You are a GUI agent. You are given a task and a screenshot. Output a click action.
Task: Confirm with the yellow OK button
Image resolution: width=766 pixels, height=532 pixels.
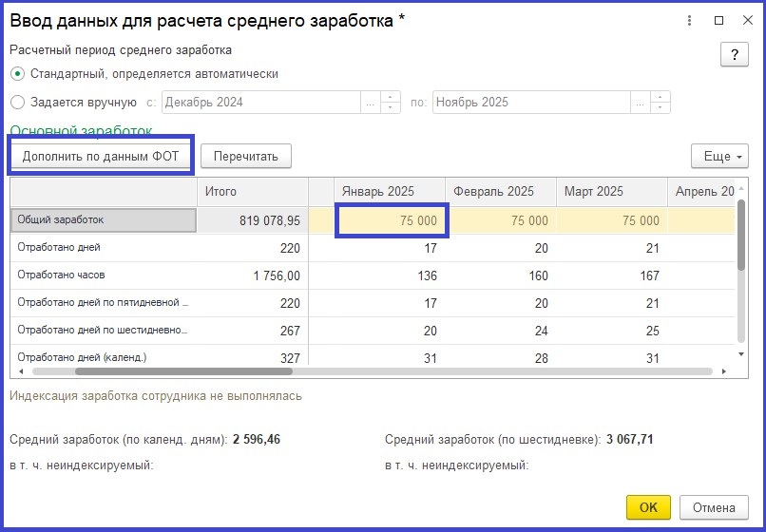[648, 507]
